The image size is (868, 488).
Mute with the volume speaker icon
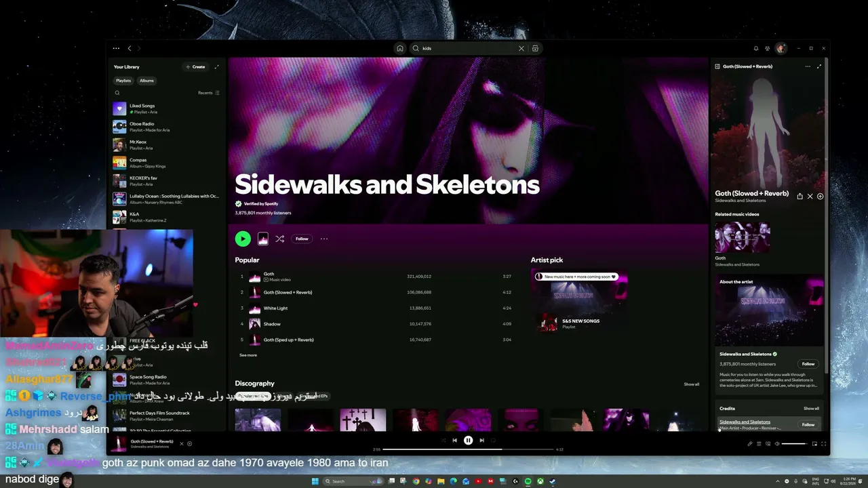click(x=777, y=444)
